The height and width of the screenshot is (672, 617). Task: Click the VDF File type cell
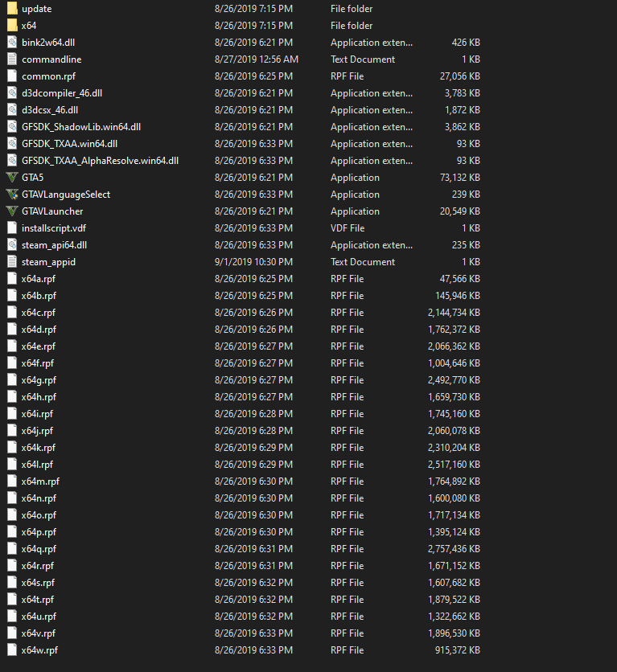pos(348,228)
